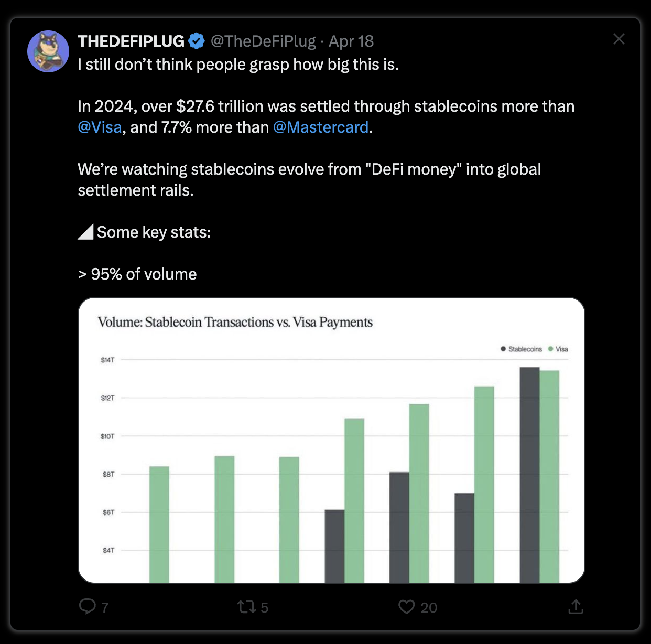Screen dimensions: 651x644
Task: Click the chart title Volume: Stablecoin Transactions
Action: coord(235,322)
